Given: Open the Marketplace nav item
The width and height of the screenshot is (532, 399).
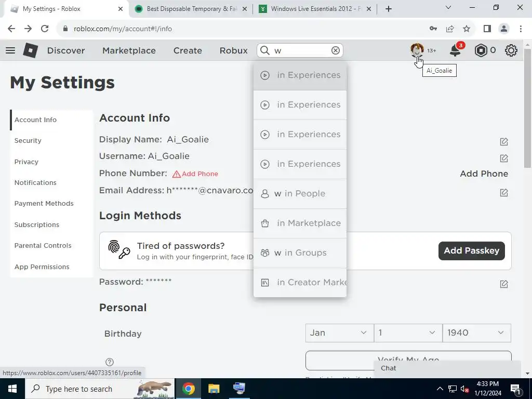Looking at the screenshot, I should [x=129, y=50].
